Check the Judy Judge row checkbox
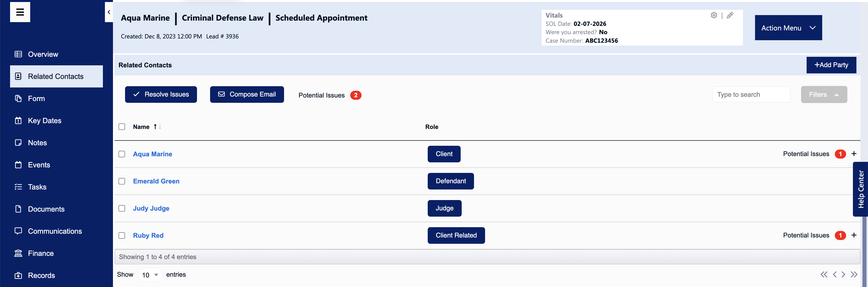The height and width of the screenshot is (287, 868). click(x=122, y=208)
